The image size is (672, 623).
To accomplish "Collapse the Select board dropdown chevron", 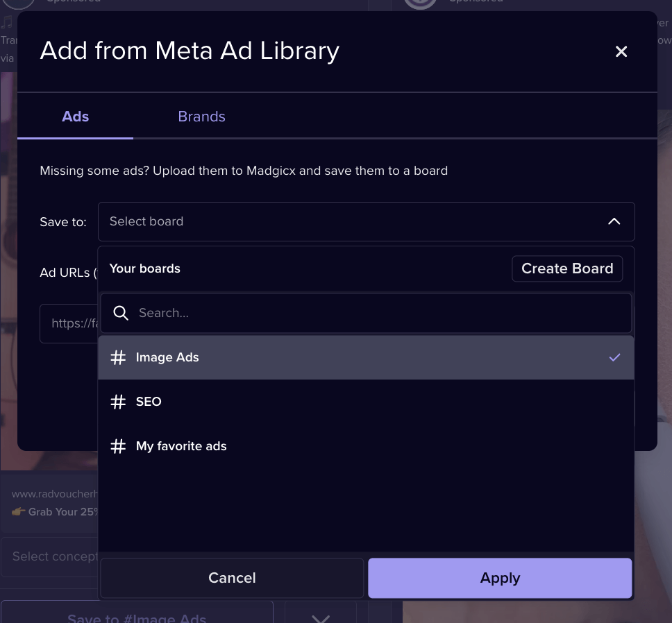I will 614,221.
